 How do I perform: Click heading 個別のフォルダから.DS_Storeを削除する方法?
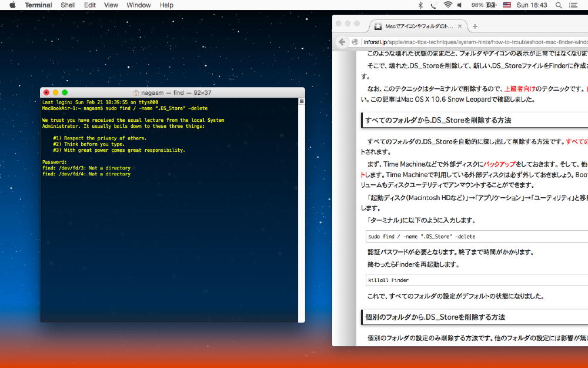435,317
